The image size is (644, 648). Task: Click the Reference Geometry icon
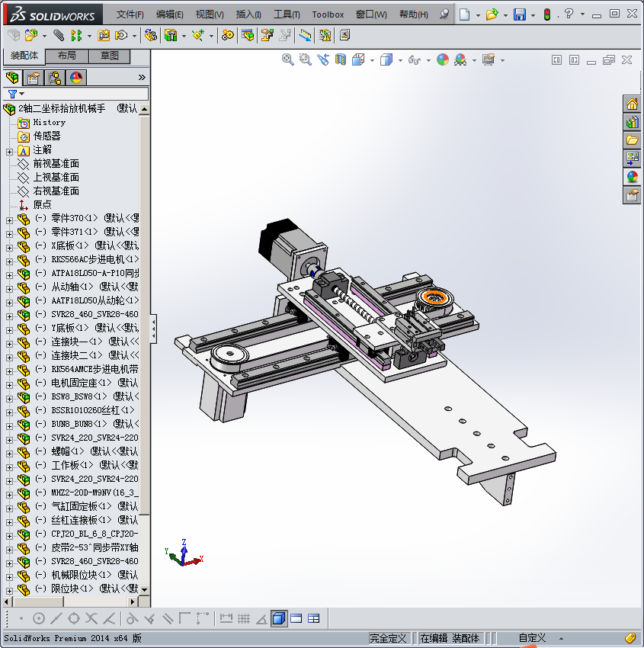[198, 36]
